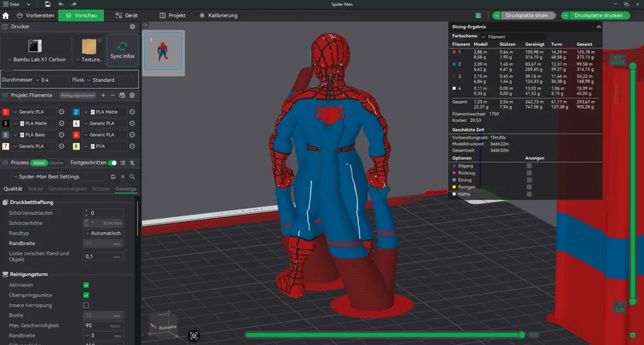Screen dimensions: 644x345
Task: Select the Objekte process toggle
Action: click(56, 163)
